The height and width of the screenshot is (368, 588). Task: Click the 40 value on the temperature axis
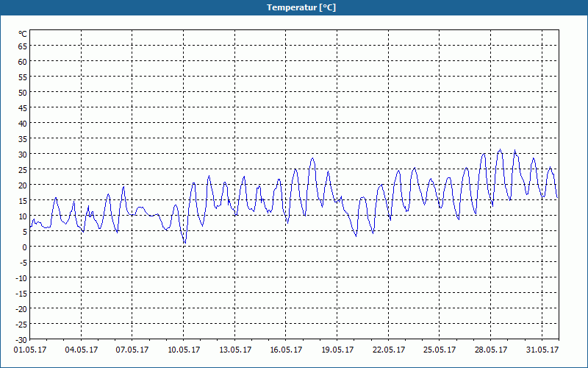(23, 124)
